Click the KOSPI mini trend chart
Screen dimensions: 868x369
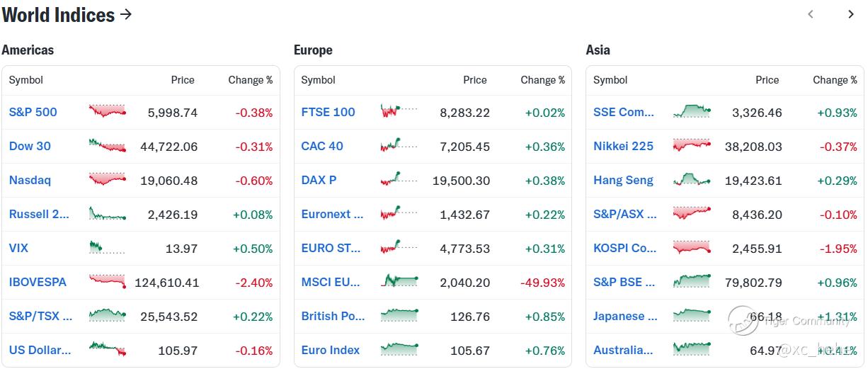[x=691, y=247]
